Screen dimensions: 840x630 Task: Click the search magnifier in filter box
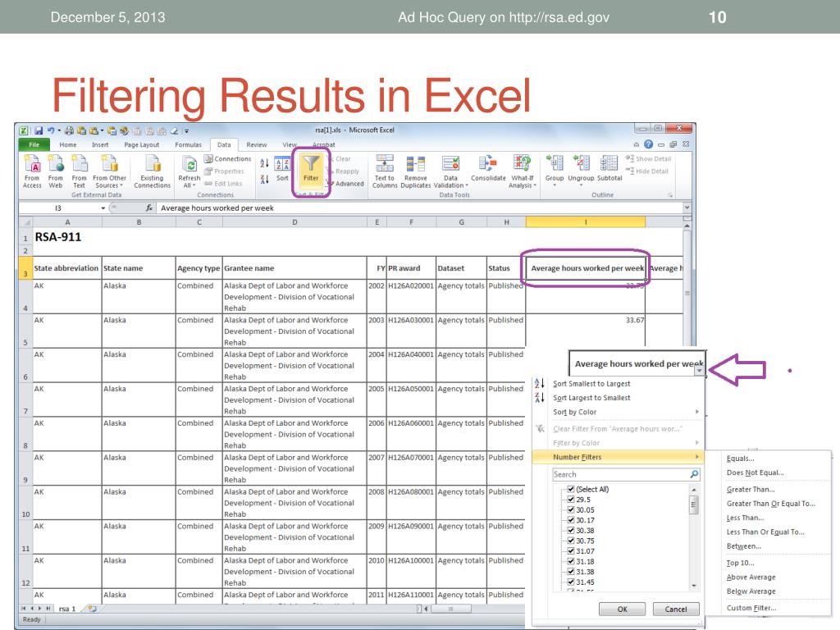click(x=694, y=474)
